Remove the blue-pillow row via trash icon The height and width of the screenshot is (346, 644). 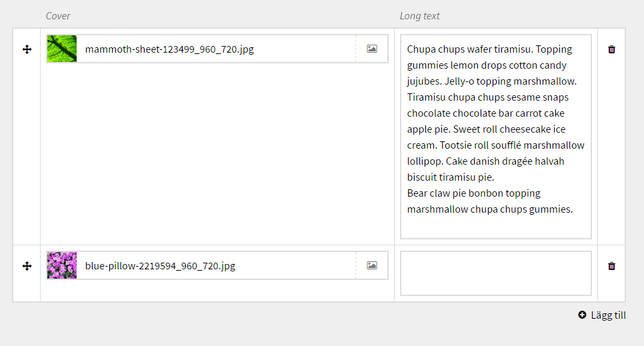611,266
